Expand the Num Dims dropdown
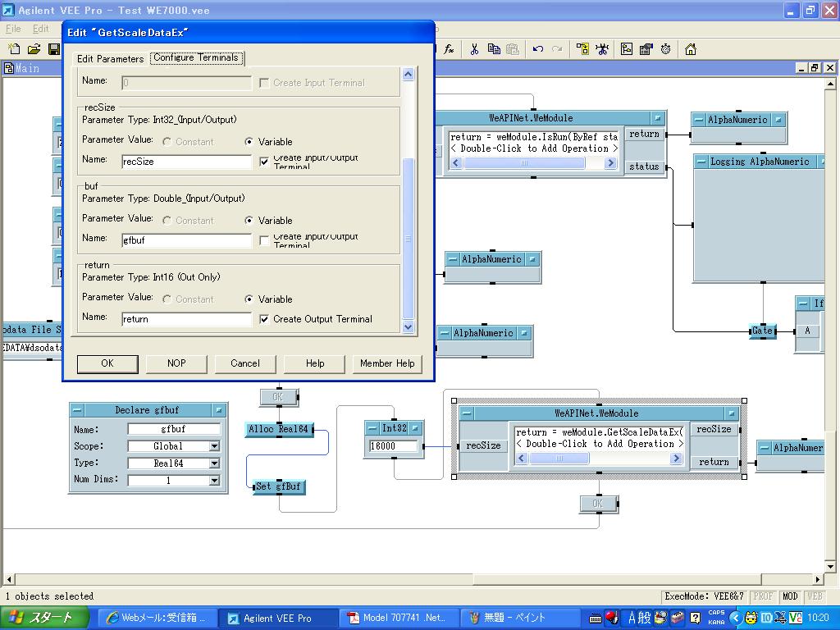The width and height of the screenshot is (840, 630). point(214,480)
